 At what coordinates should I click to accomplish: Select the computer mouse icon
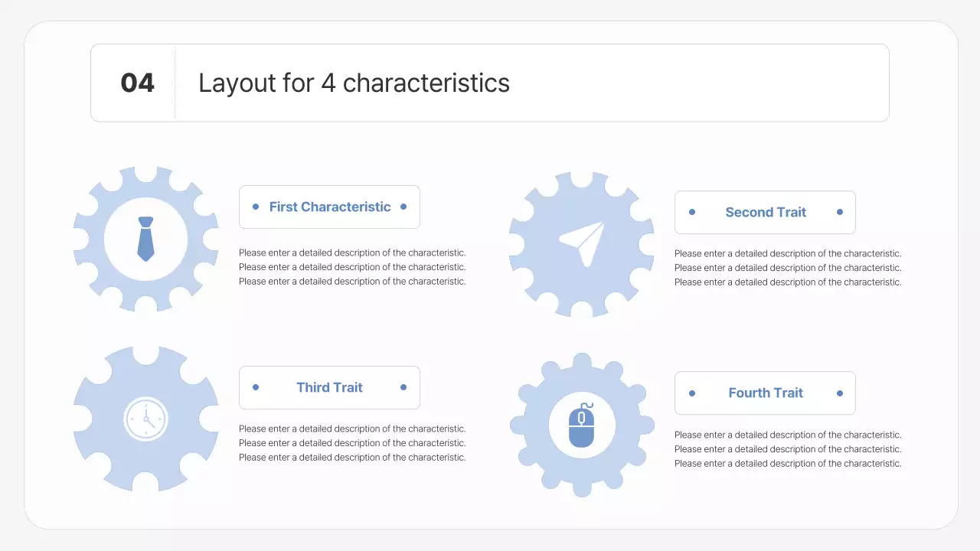point(582,425)
